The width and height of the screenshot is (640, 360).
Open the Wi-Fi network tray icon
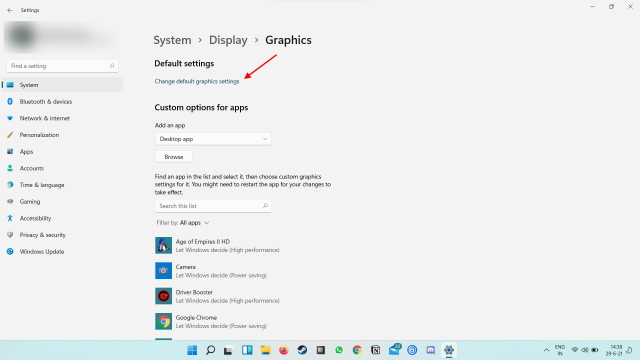tap(575, 350)
